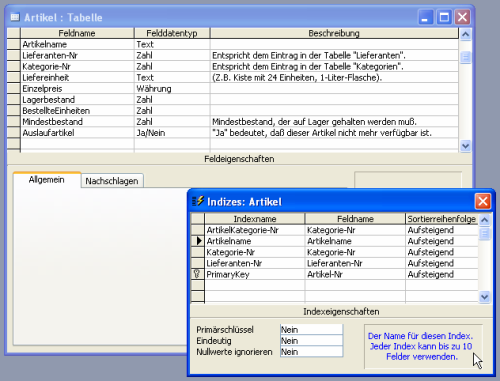Select the row selector of Lieferanten-Nr index
500x381 pixels.
coord(198,263)
